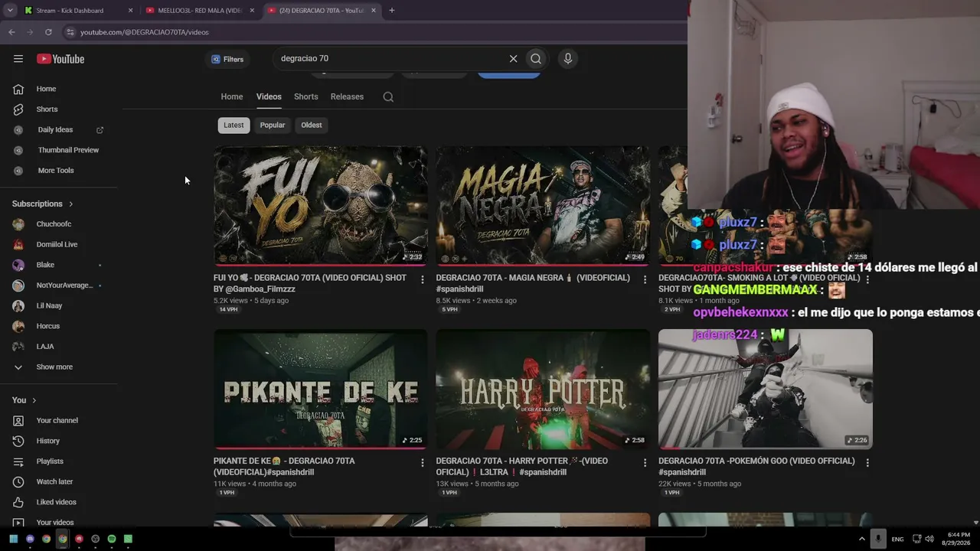The image size is (980, 551).
Task: Go to the YouTube logo home link
Action: tap(60, 59)
